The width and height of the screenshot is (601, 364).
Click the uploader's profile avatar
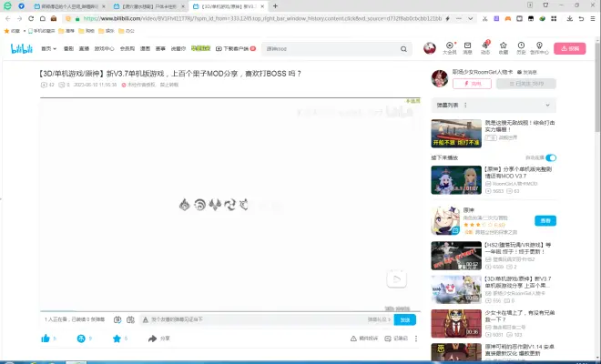(440, 77)
